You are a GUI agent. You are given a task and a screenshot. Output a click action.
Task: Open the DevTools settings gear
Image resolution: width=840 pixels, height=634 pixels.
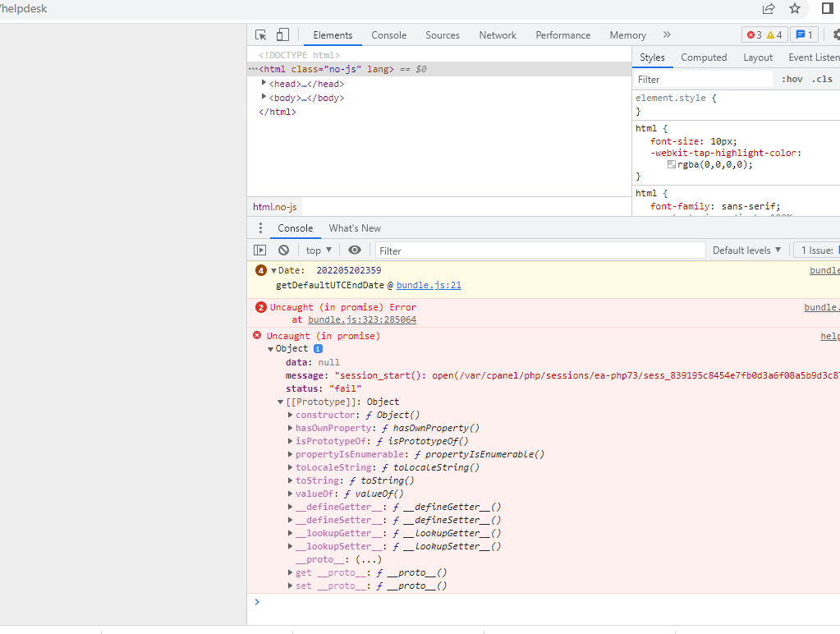[836, 35]
